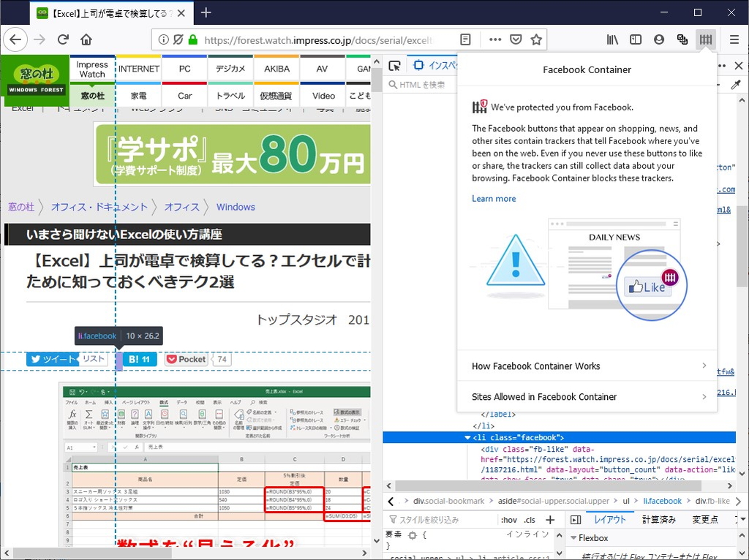The height and width of the screenshot is (560, 749).
Task: Toggle the :hov pseudo-class panel
Action: tap(511, 519)
